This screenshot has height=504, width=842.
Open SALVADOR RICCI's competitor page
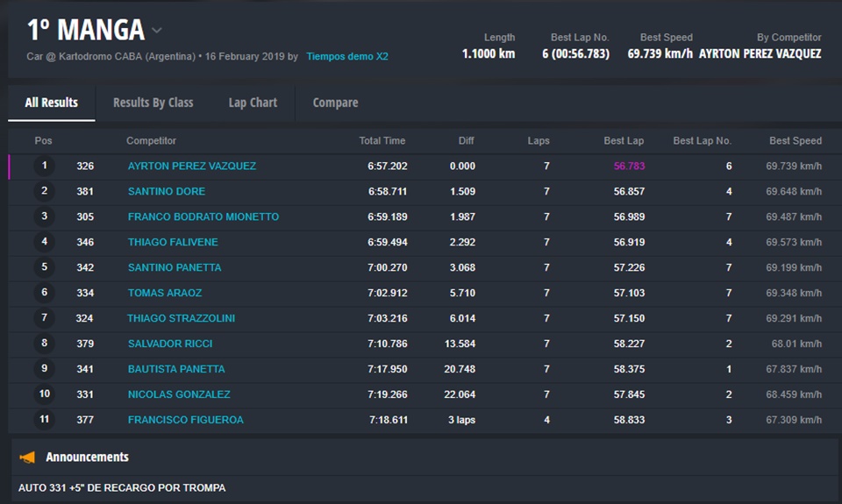[170, 344]
